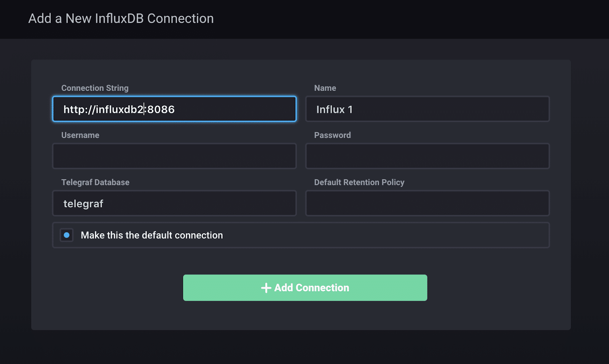Toggle the default connection checkbox

click(x=67, y=235)
